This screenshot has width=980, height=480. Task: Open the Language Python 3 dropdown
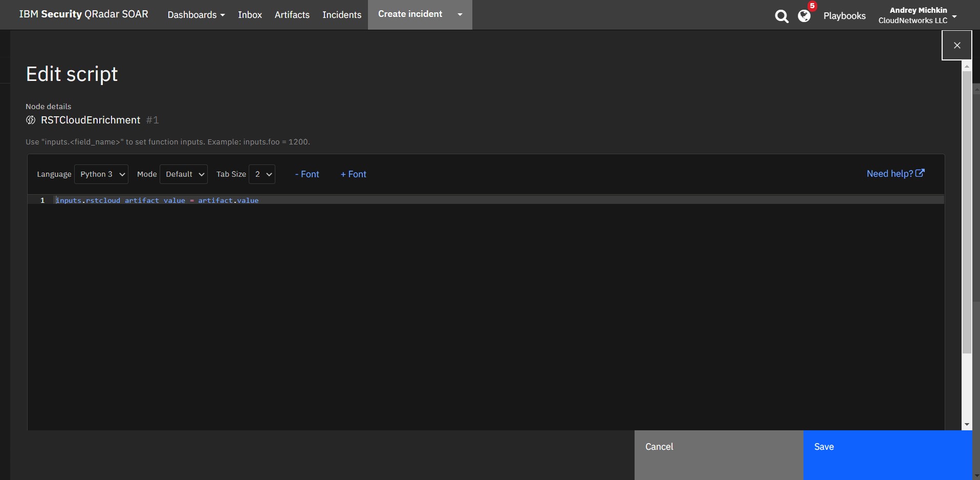pyautogui.click(x=101, y=174)
